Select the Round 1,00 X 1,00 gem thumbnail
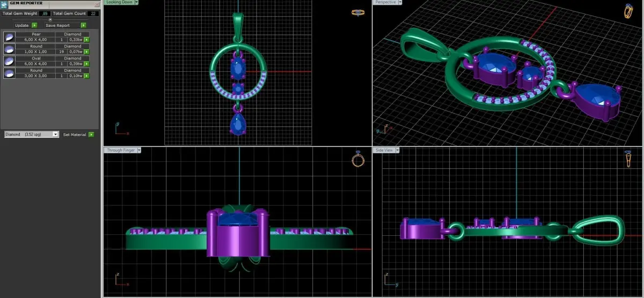Viewport: 644px width, 298px height. (x=9, y=49)
